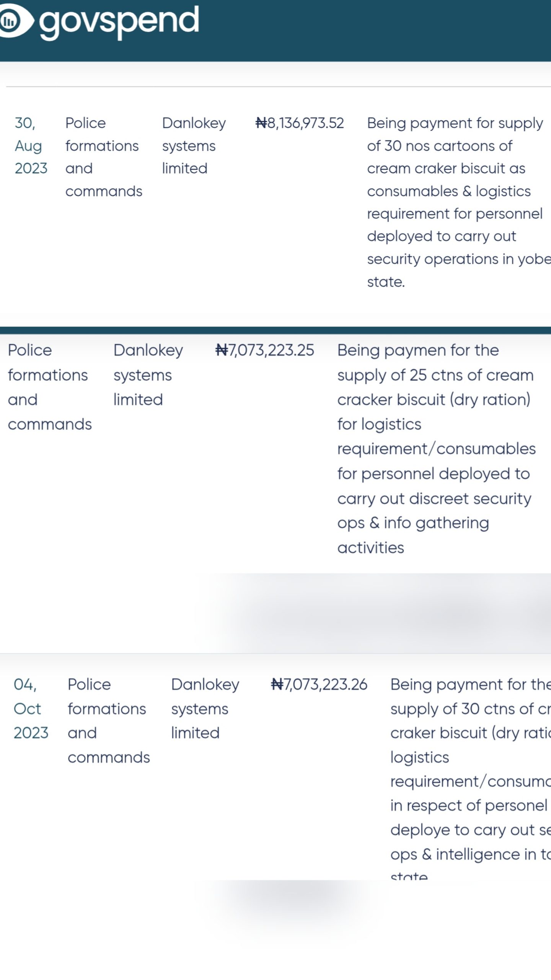This screenshot has width=551, height=980.
Task: Click the ₦7,073,223.25 payment amount
Action: click(x=264, y=350)
